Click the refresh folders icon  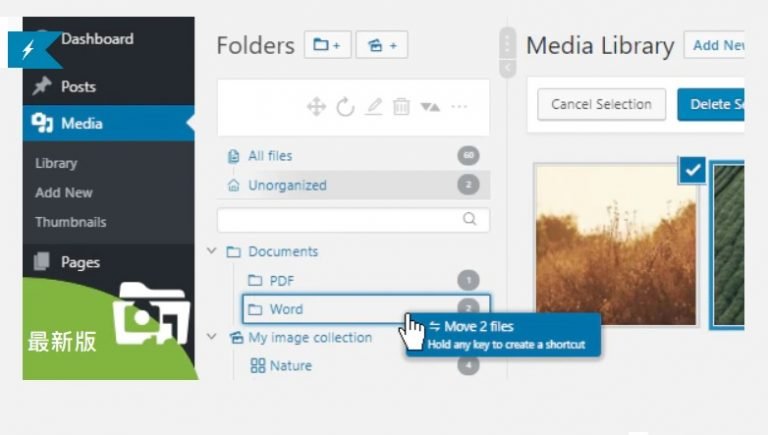point(345,107)
